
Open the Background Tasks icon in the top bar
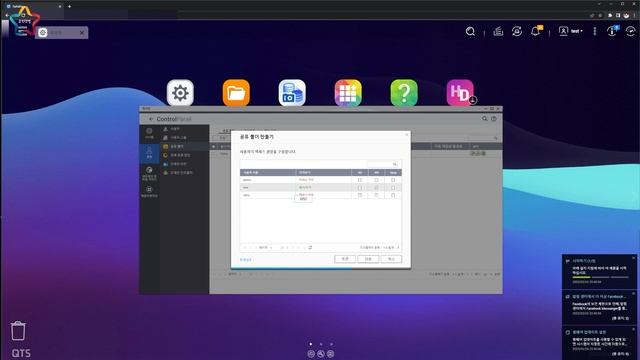498,31
